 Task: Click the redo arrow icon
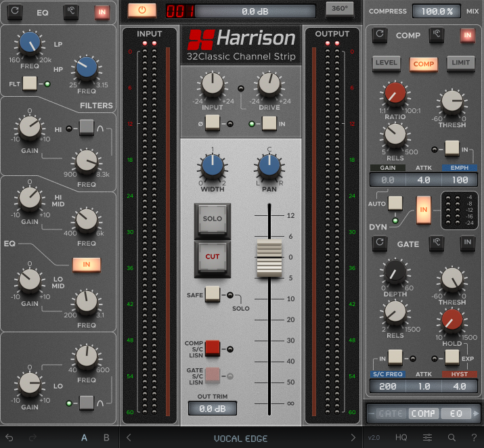[x=32, y=437]
